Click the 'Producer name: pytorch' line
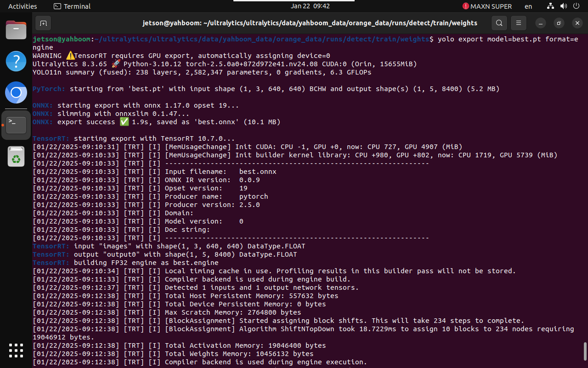Image resolution: width=588 pixels, height=368 pixels. click(x=150, y=196)
